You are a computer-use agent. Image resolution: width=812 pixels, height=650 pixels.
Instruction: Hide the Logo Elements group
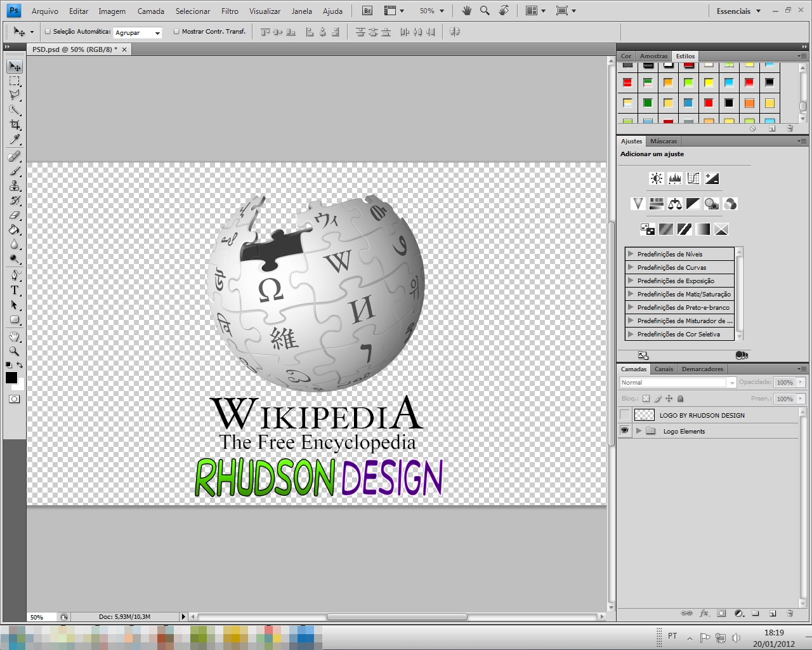pos(625,431)
